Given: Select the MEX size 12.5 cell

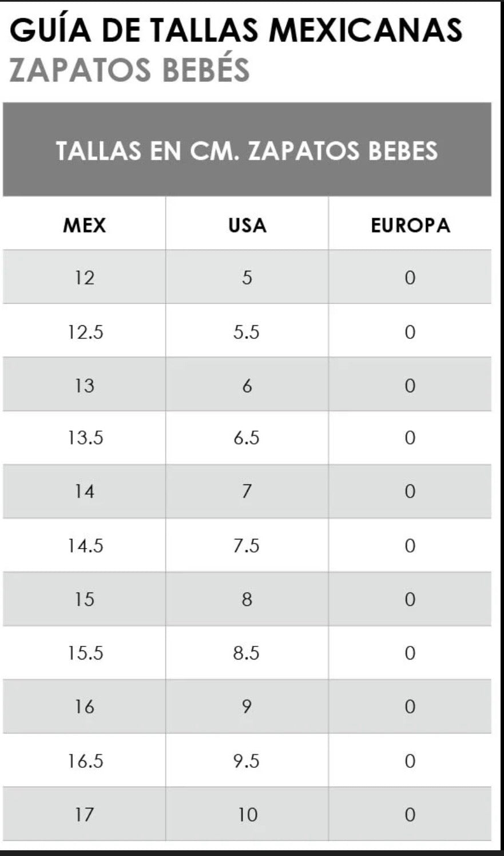Looking at the screenshot, I should pyautogui.click(x=85, y=332).
